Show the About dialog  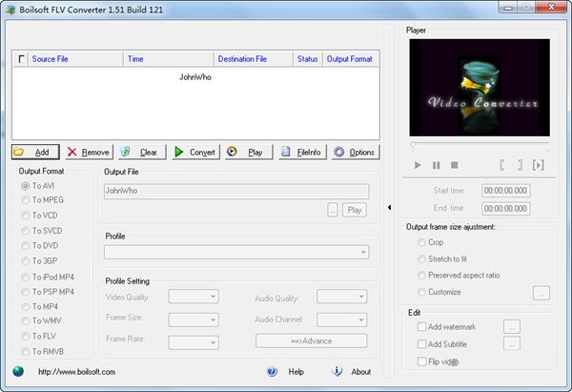pyautogui.click(x=352, y=372)
